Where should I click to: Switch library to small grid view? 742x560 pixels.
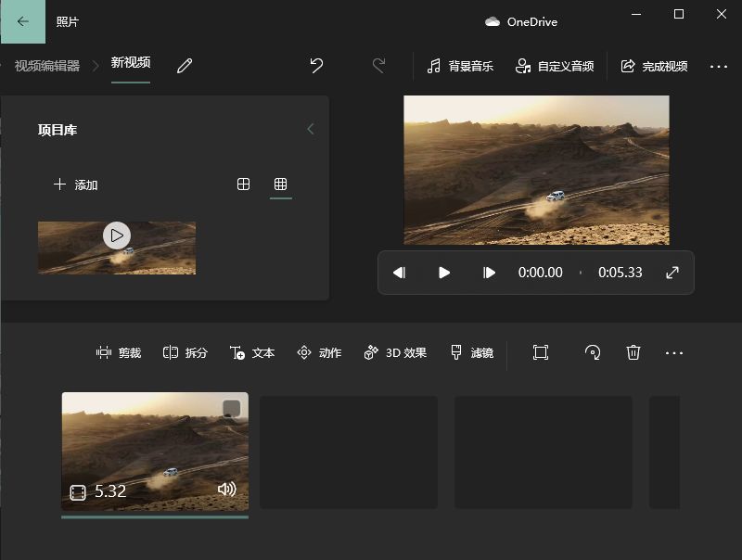280,185
